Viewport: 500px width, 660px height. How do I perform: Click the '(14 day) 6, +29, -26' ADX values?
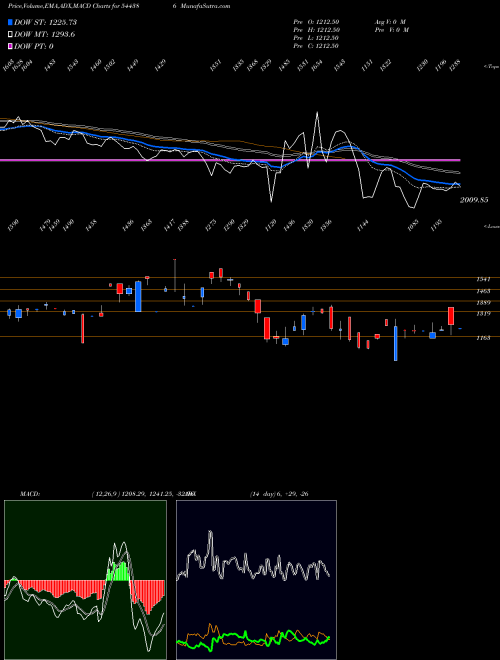click(x=279, y=494)
